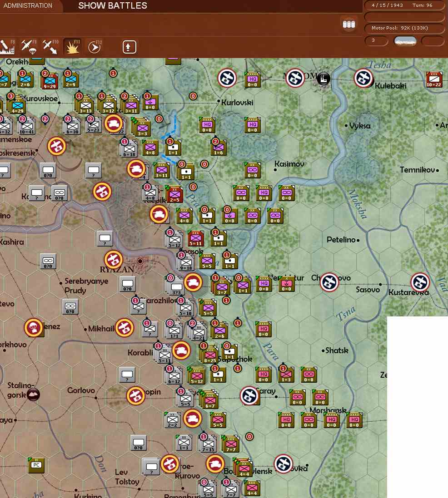
Task: Click the SHOW BATTLES mode title
Action: point(113,5)
